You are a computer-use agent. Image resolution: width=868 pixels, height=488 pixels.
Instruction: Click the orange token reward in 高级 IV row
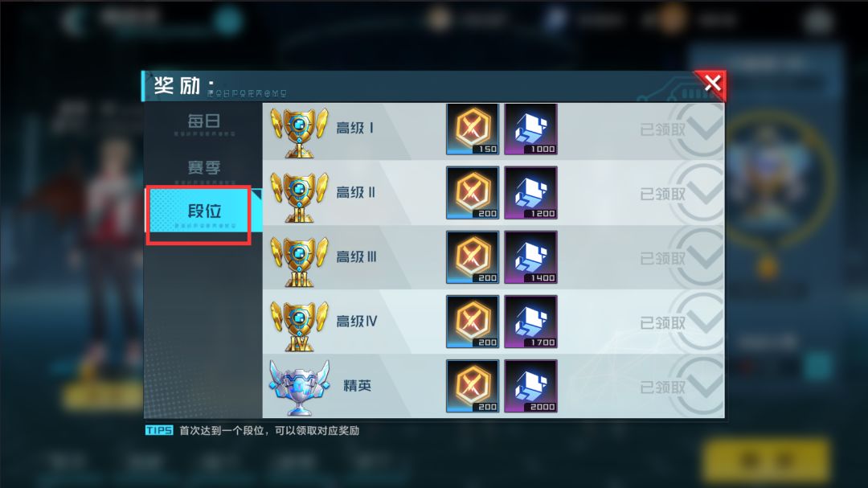click(473, 322)
